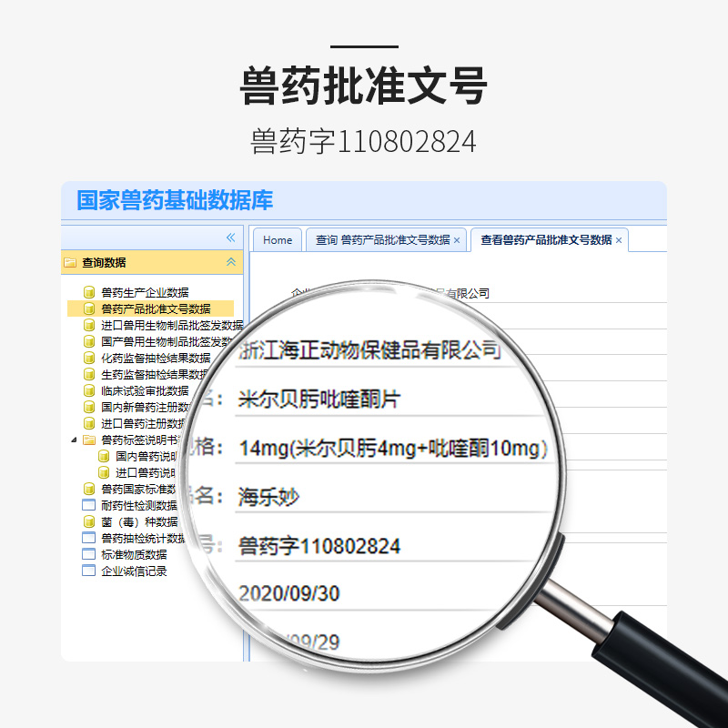Click approval number 兽药字110802824 in magnifier
This screenshot has height=728, width=728.
(x=319, y=546)
